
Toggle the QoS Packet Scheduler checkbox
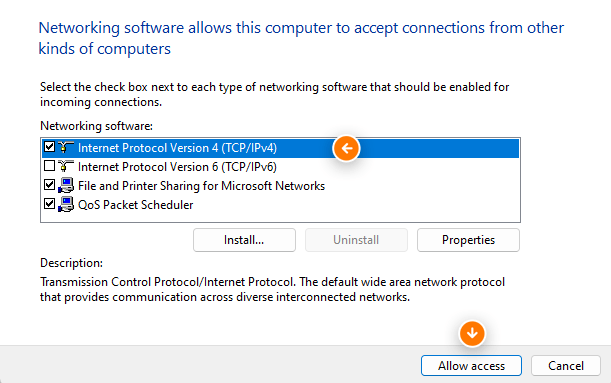pyautogui.click(x=49, y=204)
